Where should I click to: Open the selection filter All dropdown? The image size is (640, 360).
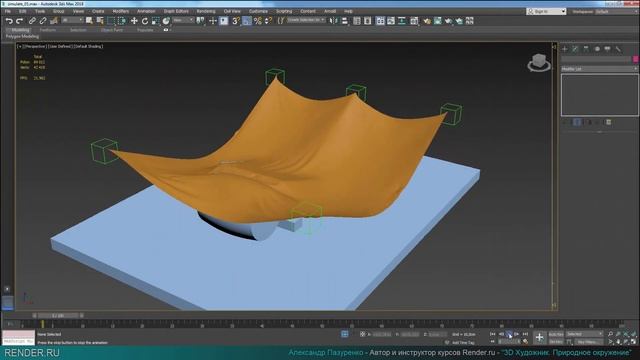pos(72,20)
